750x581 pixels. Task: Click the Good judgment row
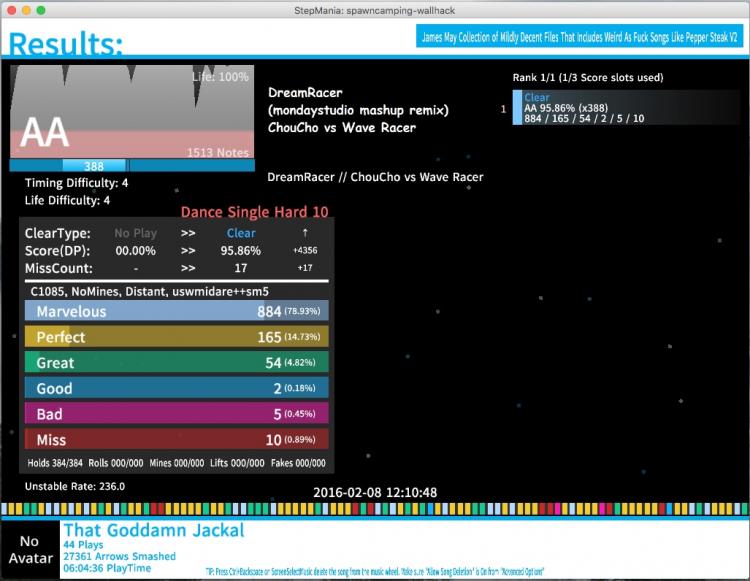(176, 388)
